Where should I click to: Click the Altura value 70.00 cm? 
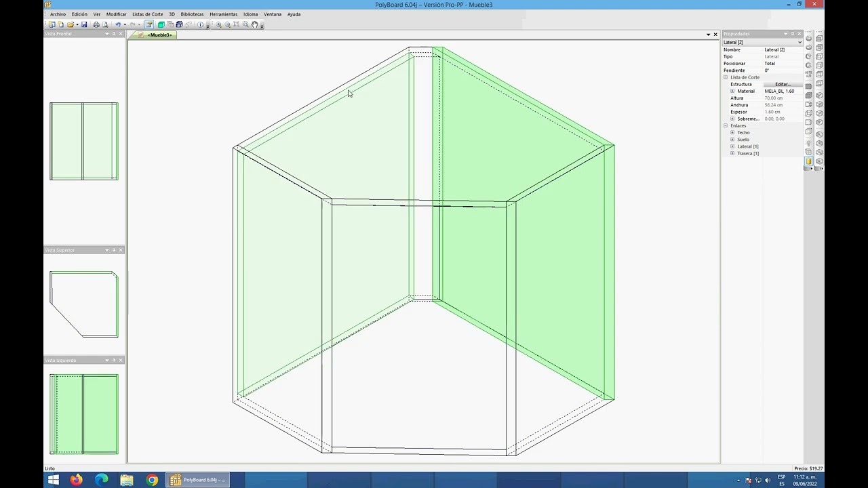(x=783, y=98)
